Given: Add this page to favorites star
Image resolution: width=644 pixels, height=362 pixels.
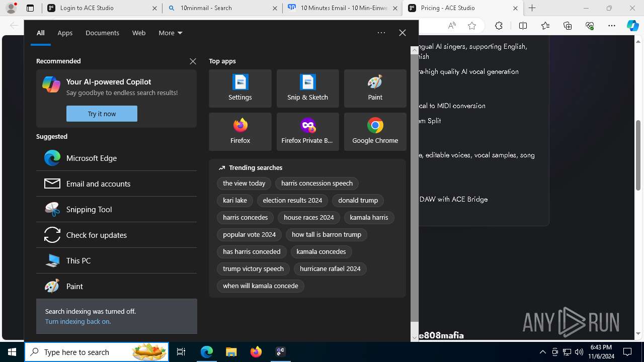Looking at the screenshot, I should pyautogui.click(x=472, y=26).
